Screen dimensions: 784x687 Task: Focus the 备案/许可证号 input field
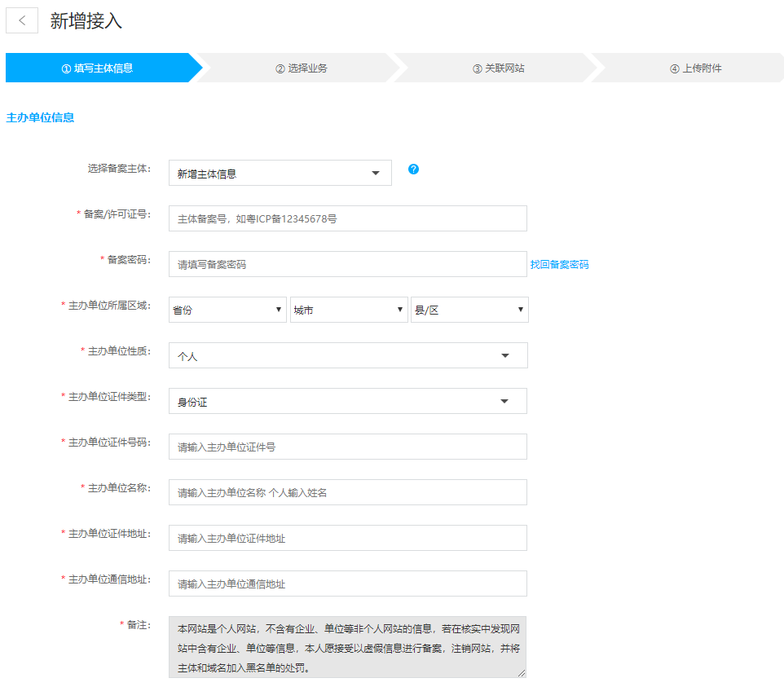pyautogui.click(x=347, y=218)
